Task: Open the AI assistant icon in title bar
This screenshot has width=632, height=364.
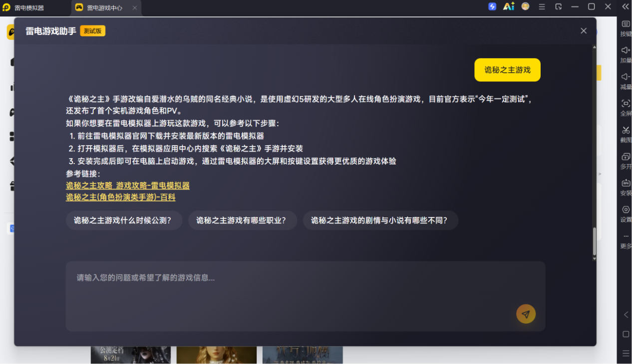Action: pos(509,6)
